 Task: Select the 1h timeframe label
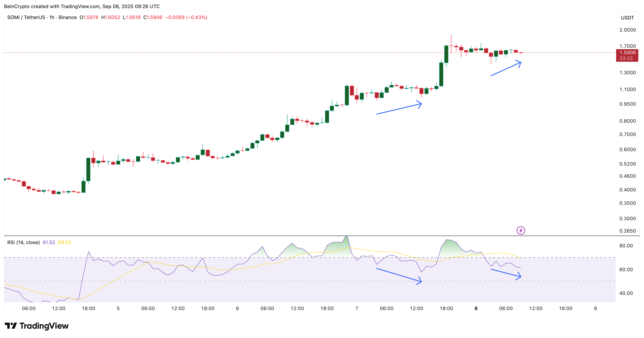[51, 17]
